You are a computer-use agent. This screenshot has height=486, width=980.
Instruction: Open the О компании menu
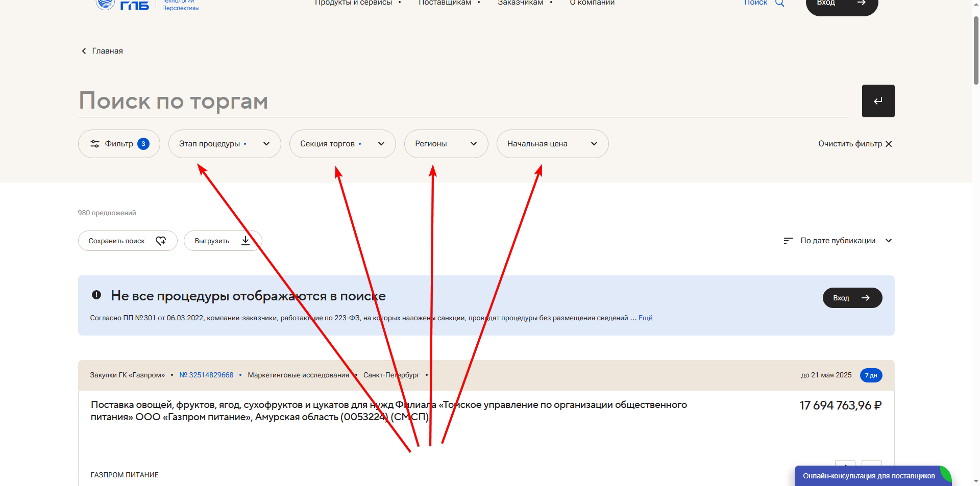click(592, 3)
